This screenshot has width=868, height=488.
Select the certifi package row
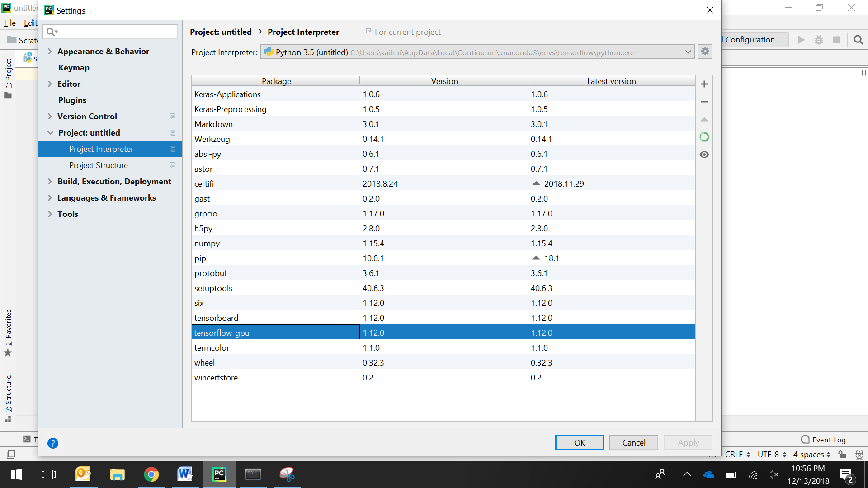click(443, 184)
